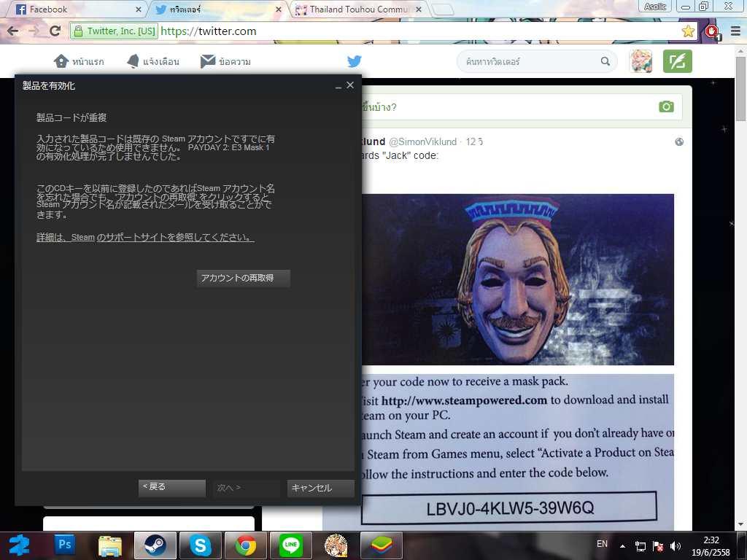Switch to Chrome in the taskbar

click(x=246, y=545)
